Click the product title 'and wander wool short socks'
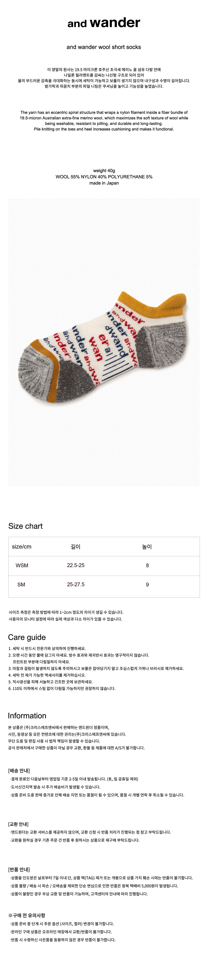 click(104, 47)
